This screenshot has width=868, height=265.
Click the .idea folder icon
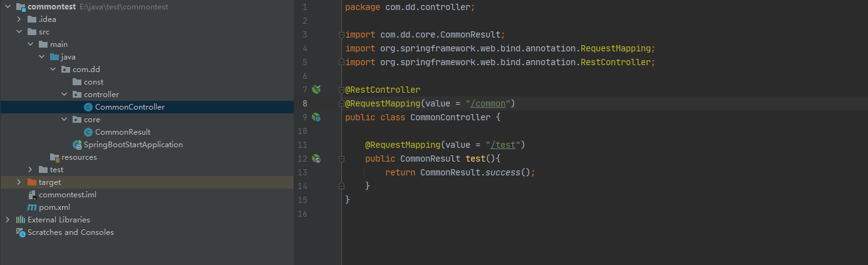click(x=32, y=19)
